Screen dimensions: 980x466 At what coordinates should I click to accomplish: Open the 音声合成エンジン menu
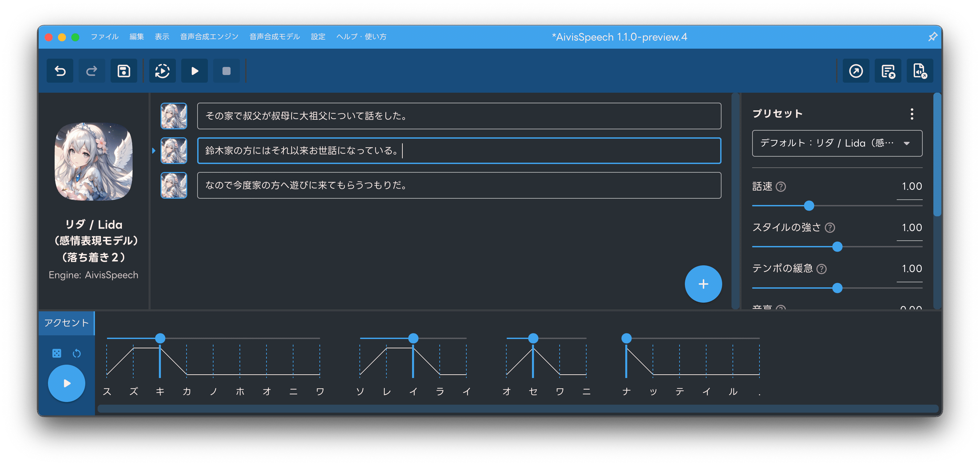[x=209, y=37]
